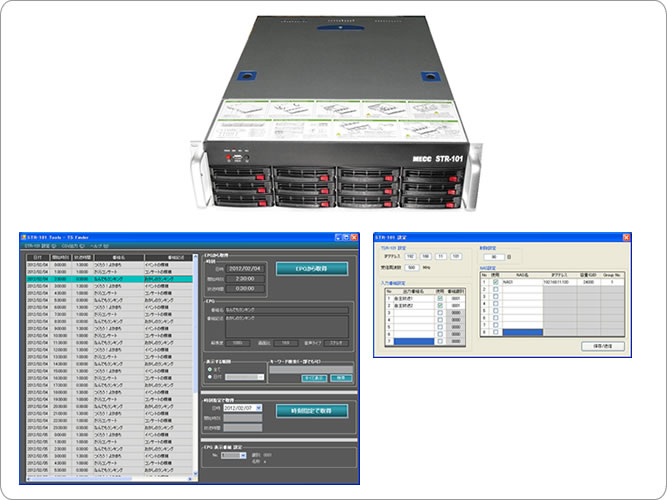Minimize the TS Finder window
The width and height of the screenshot is (667, 500).
(337, 235)
